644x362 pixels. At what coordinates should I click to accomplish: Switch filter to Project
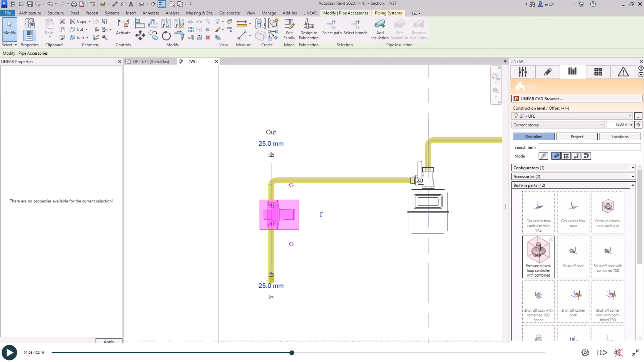577,136
